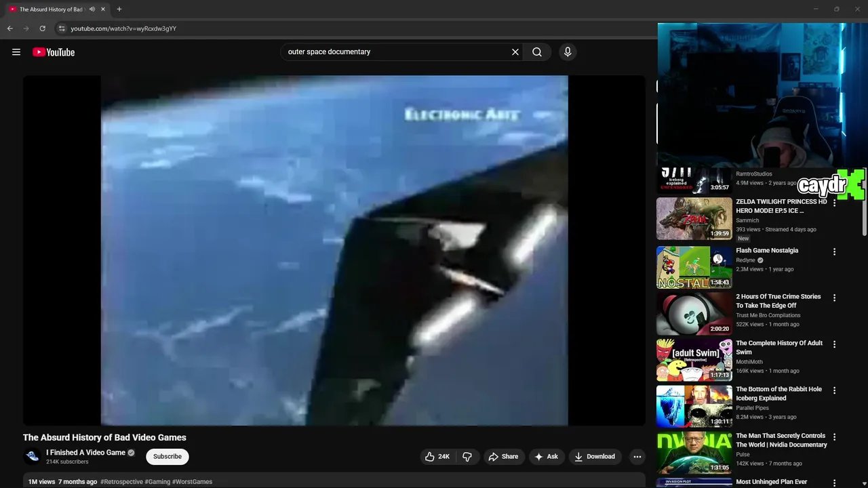Image resolution: width=868 pixels, height=488 pixels.
Task: Click Parallel Pipes channel name
Action: point(753,408)
